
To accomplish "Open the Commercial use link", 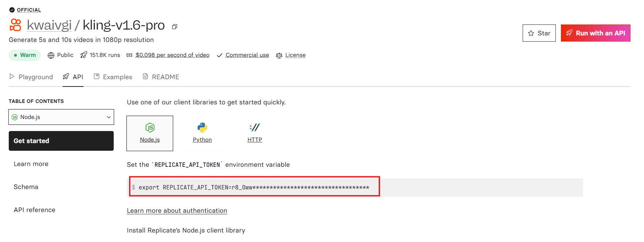I will pos(247,55).
